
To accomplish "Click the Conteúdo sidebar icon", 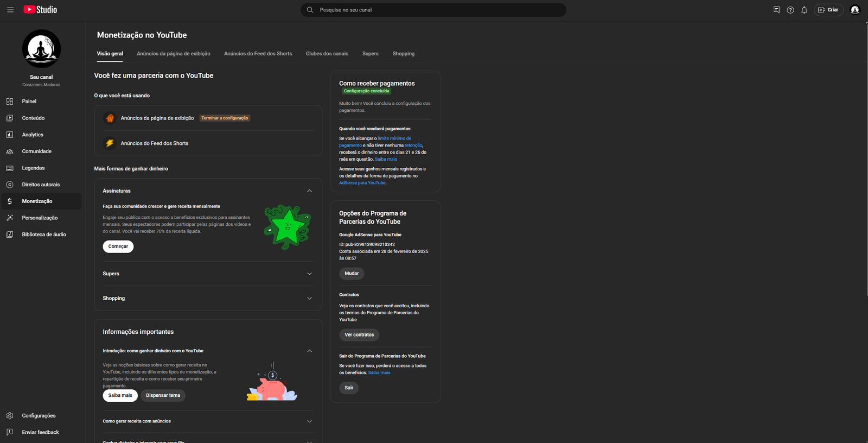I will pyautogui.click(x=10, y=118).
